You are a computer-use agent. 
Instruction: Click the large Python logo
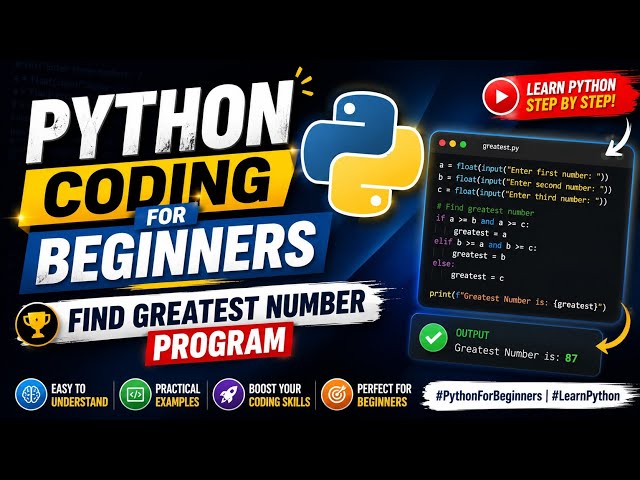(362, 153)
